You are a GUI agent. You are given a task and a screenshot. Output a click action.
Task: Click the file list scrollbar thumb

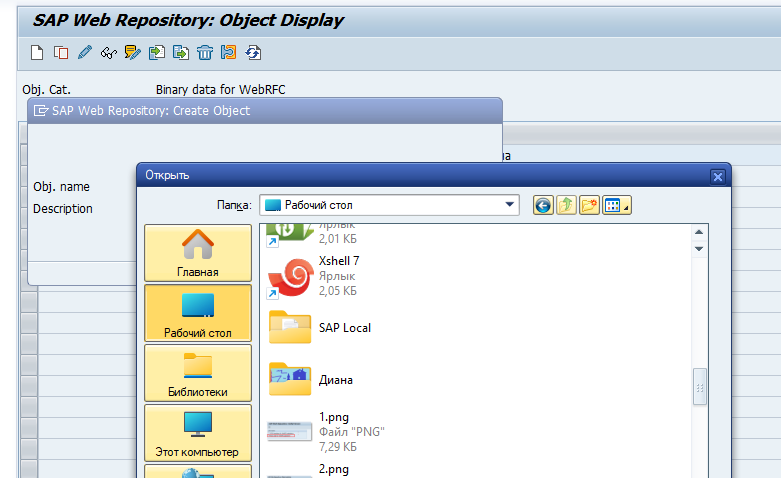coord(700,387)
